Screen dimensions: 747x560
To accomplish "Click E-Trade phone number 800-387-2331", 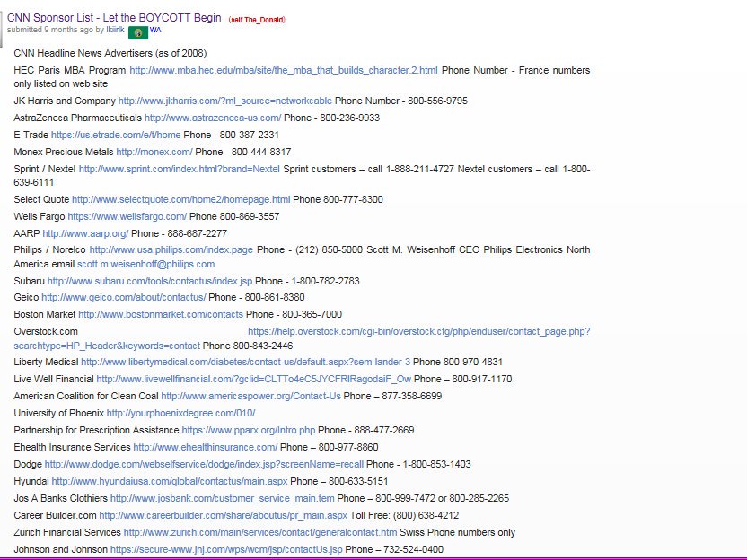I will pos(250,135).
